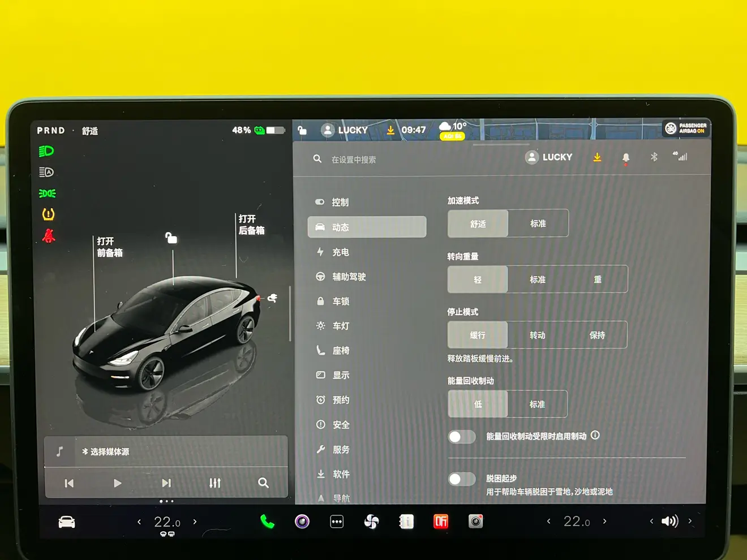Open the fan climate control icon
The width and height of the screenshot is (747, 560).
coord(371,522)
